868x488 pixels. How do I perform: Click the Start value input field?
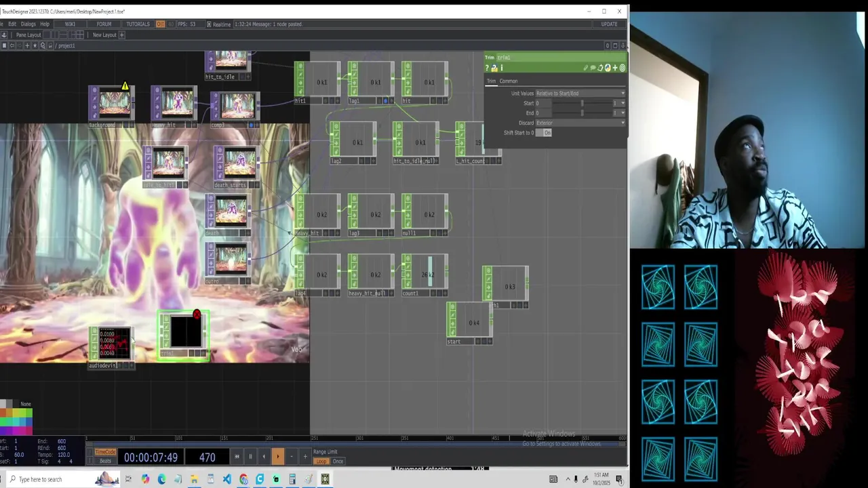(x=543, y=103)
